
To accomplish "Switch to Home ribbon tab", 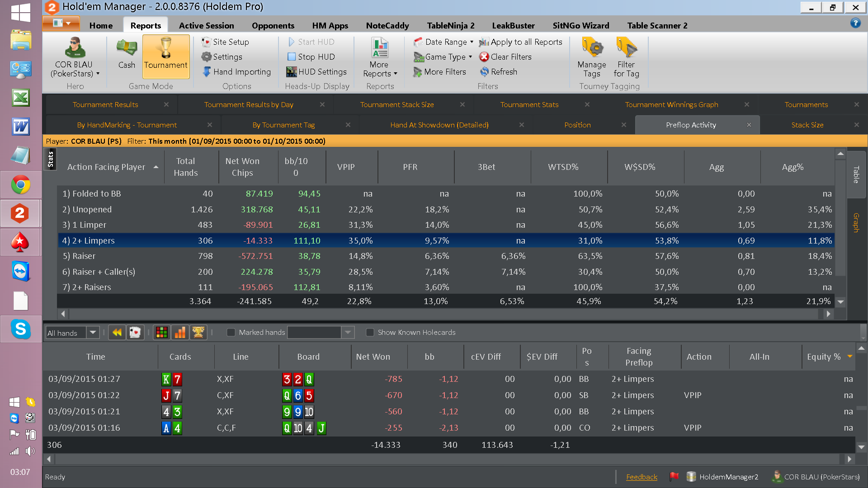I will coord(101,26).
